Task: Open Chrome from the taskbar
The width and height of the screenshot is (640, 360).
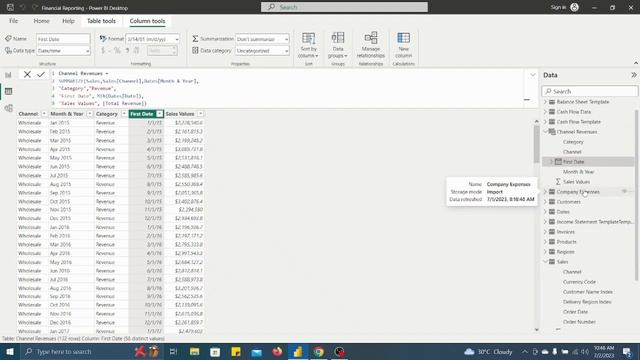Action: click(x=319, y=351)
